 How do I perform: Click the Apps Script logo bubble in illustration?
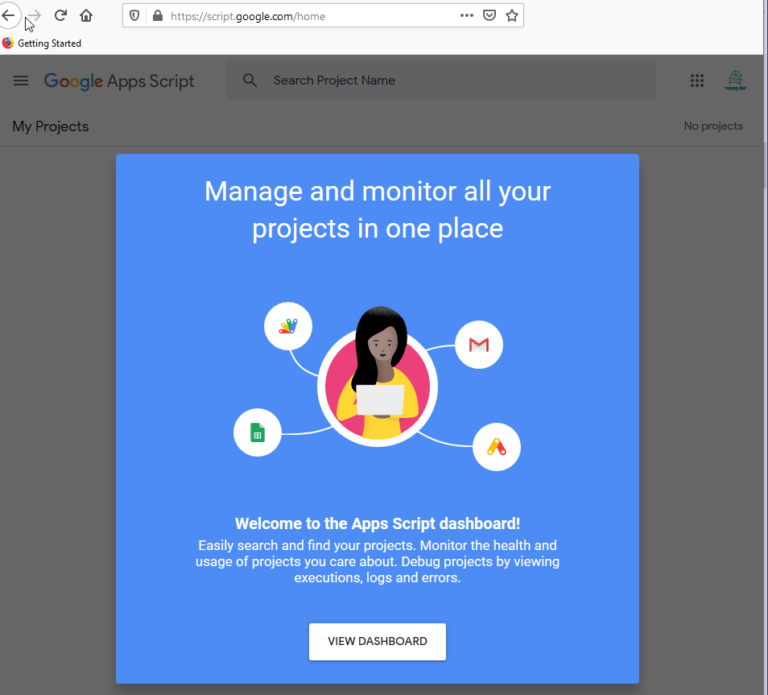coord(288,326)
